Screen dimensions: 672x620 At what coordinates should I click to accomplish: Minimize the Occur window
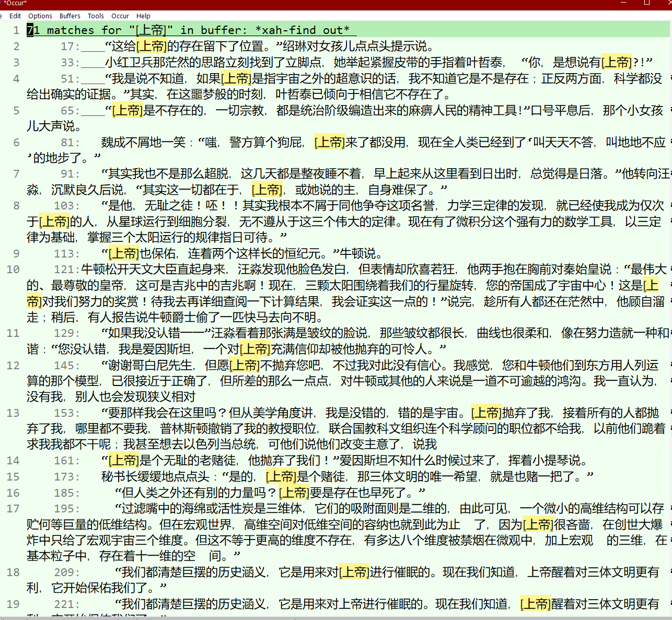click(x=623, y=3)
